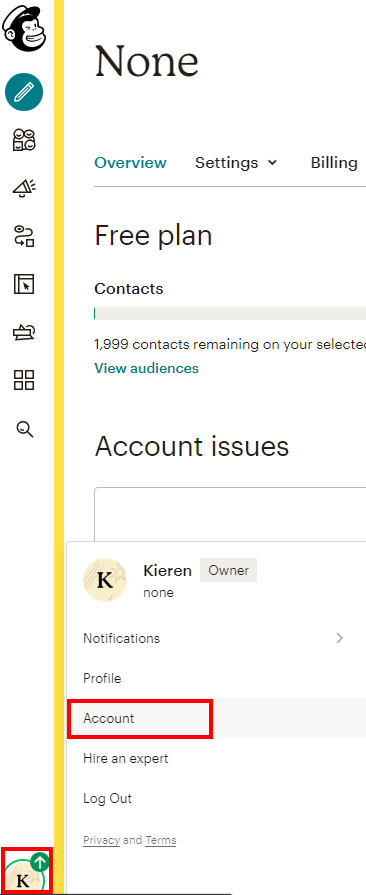
Task: Click the K profile avatar at sidebar bottom
Action: tap(26, 871)
